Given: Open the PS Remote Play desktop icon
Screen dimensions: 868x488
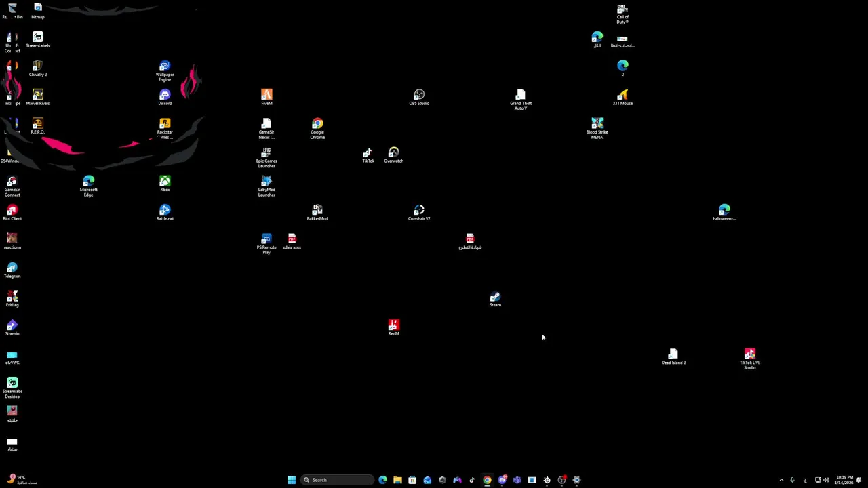Looking at the screenshot, I should [267, 243].
